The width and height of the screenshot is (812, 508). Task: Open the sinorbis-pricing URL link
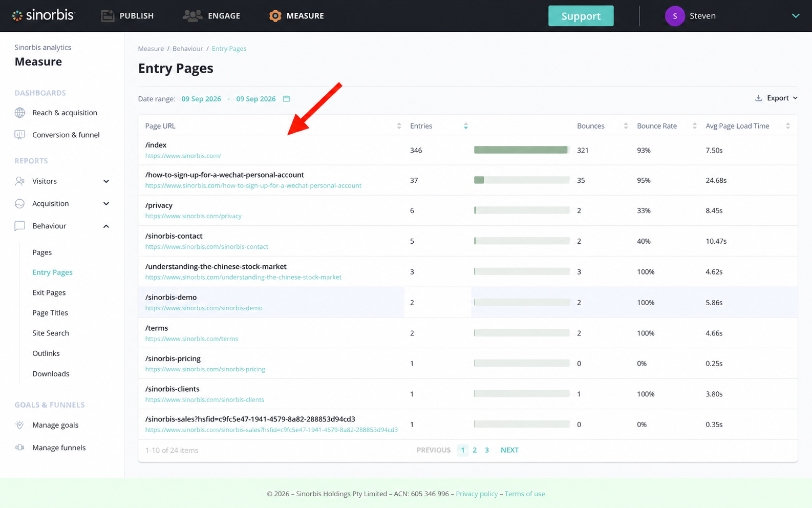(x=205, y=369)
